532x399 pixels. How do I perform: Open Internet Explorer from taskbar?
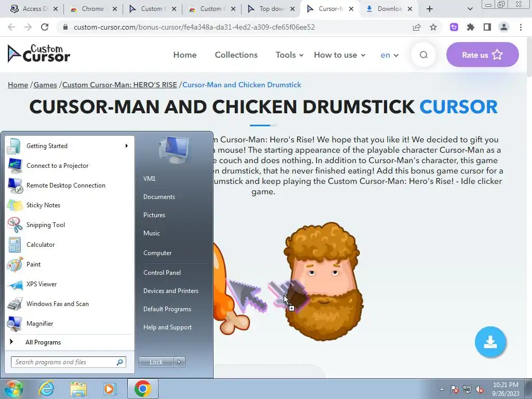46,389
